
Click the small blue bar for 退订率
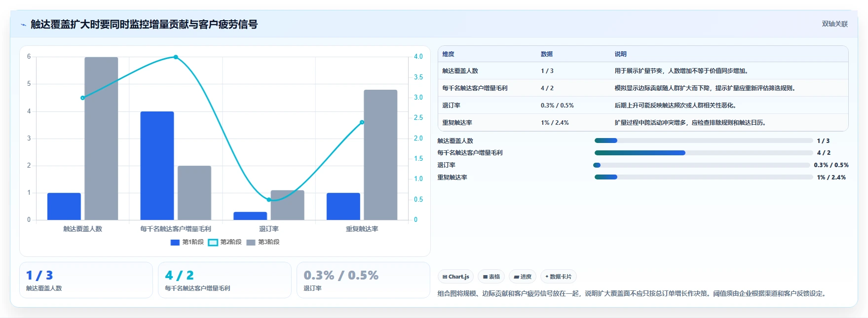coord(250,216)
